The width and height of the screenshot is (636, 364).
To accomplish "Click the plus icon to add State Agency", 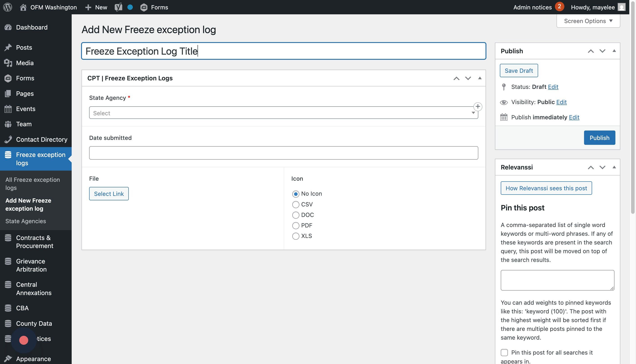I will pos(478,107).
